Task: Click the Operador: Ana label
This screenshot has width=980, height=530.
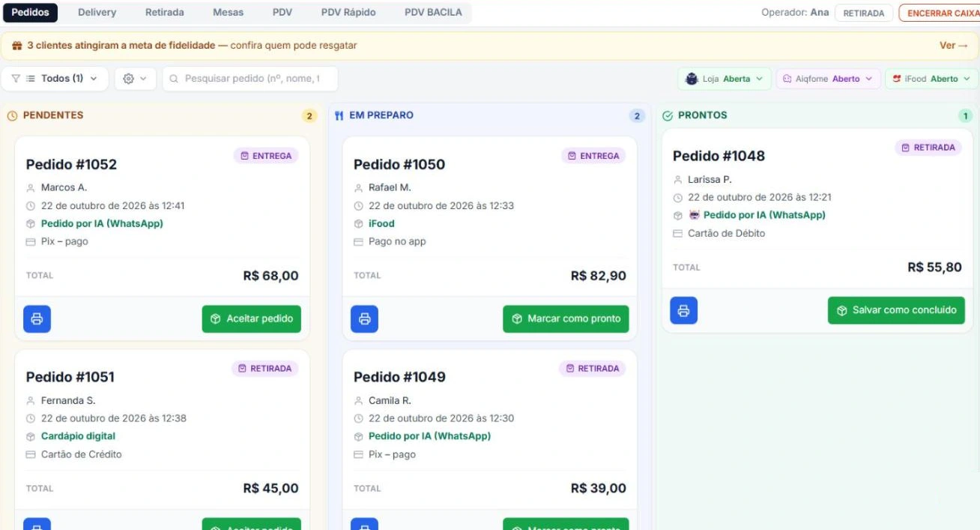Action: coord(795,13)
